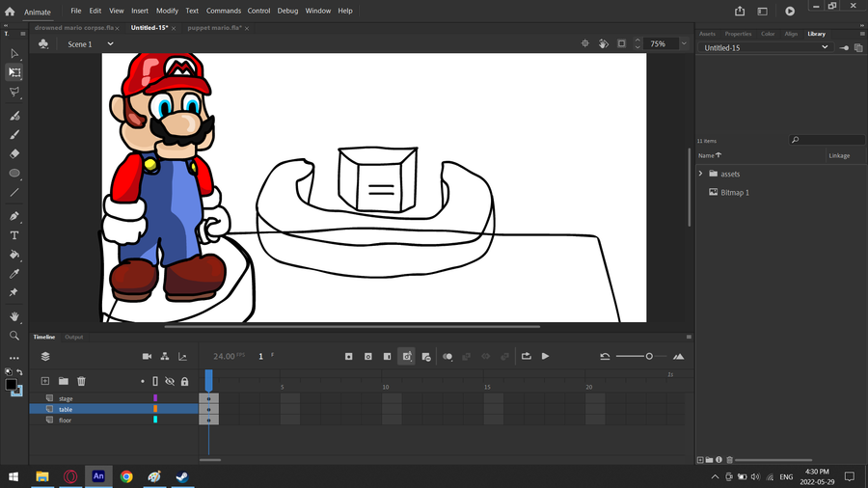Select the Paint Bucket tool
The image size is (868, 488).
tap(14, 255)
